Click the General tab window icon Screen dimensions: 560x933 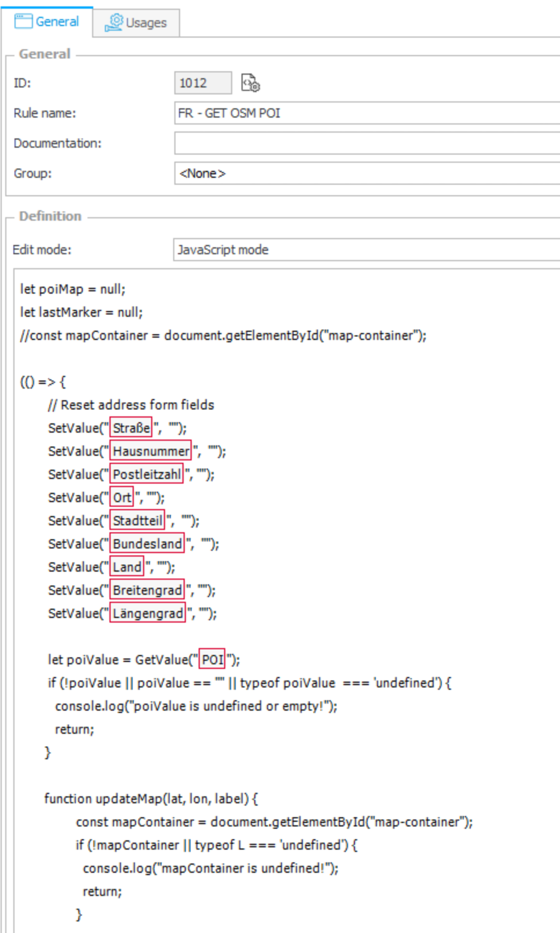point(23,21)
